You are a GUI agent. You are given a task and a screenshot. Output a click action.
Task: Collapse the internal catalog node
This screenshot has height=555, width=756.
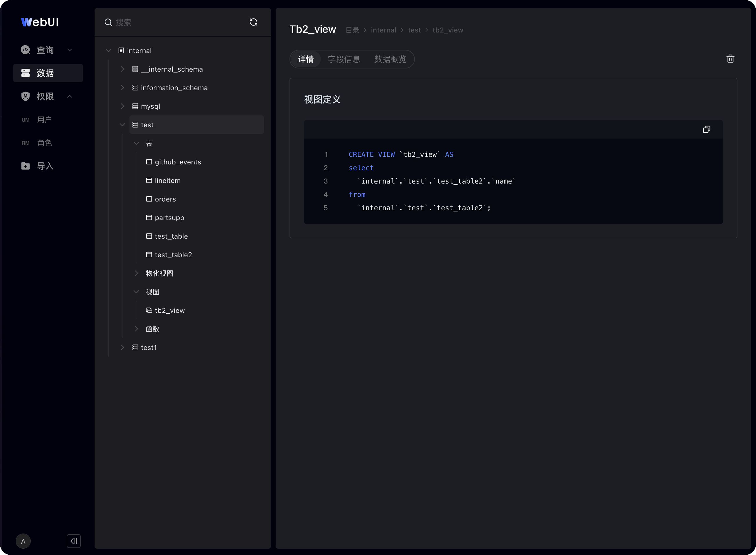[x=108, y=50]
